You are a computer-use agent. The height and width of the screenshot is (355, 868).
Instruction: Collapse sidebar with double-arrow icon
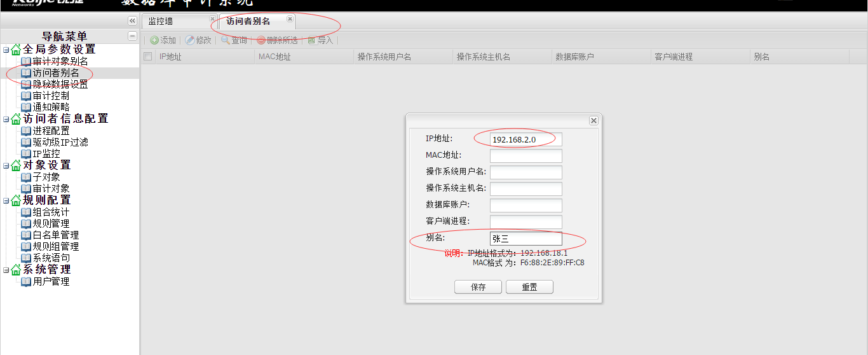pos(132,21)
